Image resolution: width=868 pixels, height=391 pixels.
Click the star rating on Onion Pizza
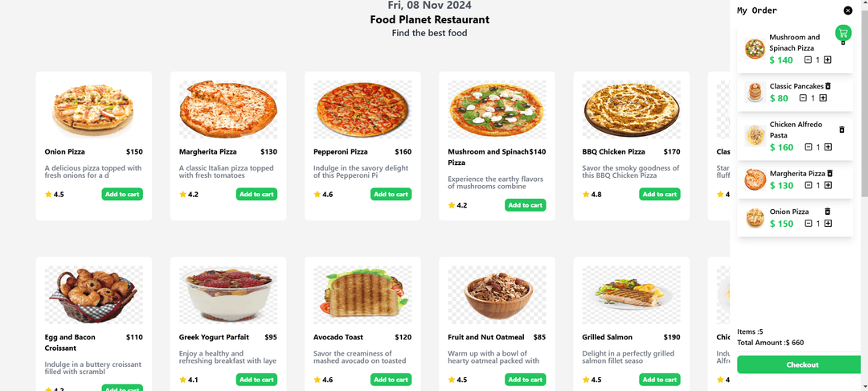click(54, 194)
